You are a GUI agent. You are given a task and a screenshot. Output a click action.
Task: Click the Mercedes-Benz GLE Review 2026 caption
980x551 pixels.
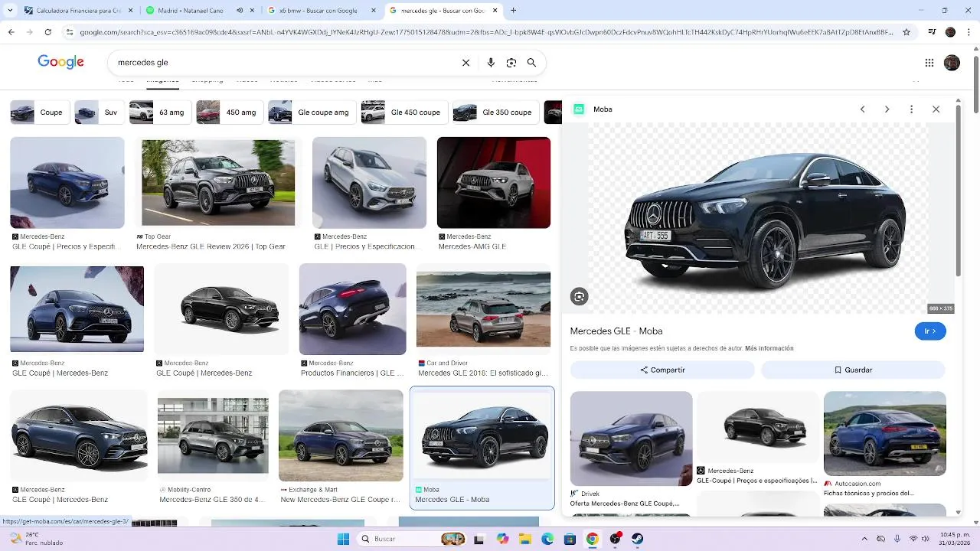pos(211,246)
